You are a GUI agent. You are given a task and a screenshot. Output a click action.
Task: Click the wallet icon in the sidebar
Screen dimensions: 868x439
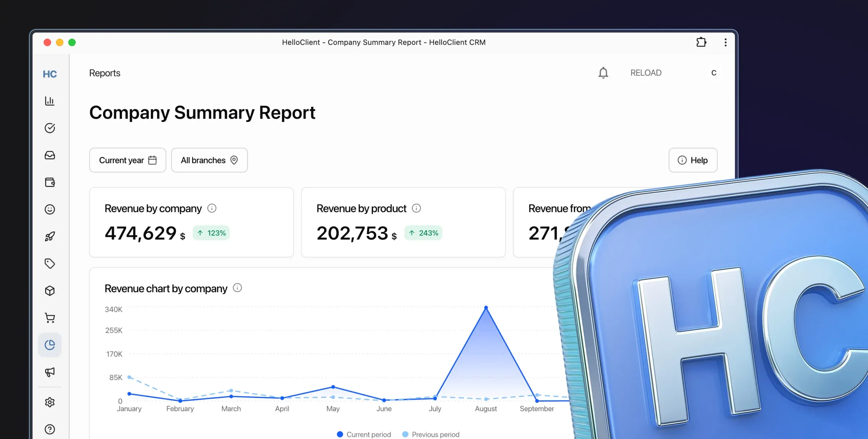50,182
